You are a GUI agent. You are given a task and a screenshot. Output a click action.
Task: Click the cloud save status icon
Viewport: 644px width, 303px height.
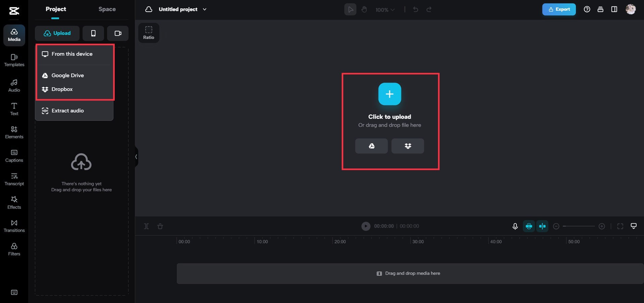(149, 10)
